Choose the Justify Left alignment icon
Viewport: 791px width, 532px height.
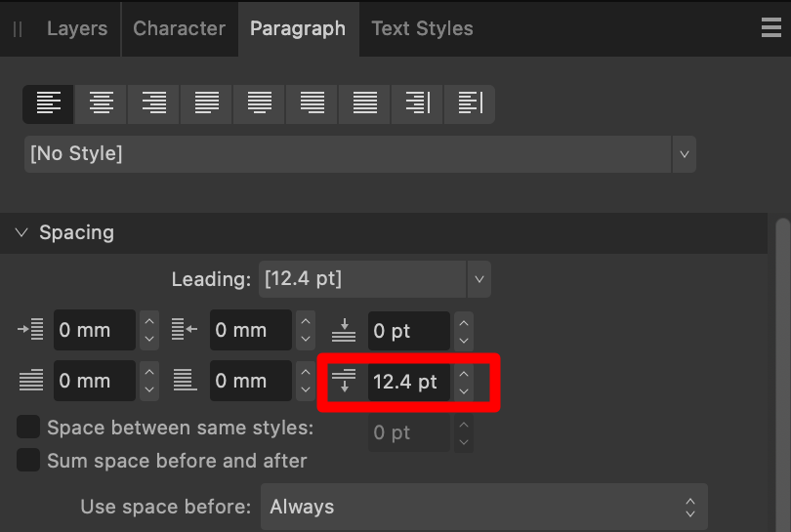pos(206,103)
